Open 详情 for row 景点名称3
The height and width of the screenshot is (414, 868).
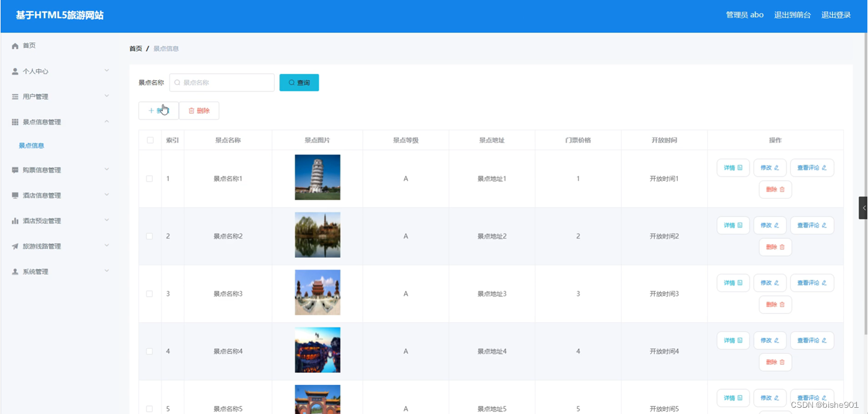pos(733,283)
